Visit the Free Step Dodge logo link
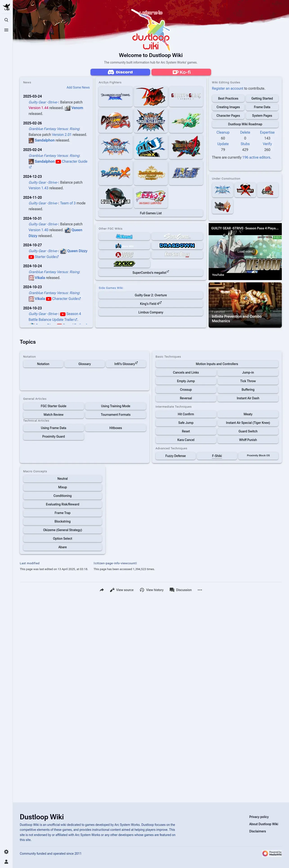The image size is (289, 868). pyautogui.click(x=177, y=254)
